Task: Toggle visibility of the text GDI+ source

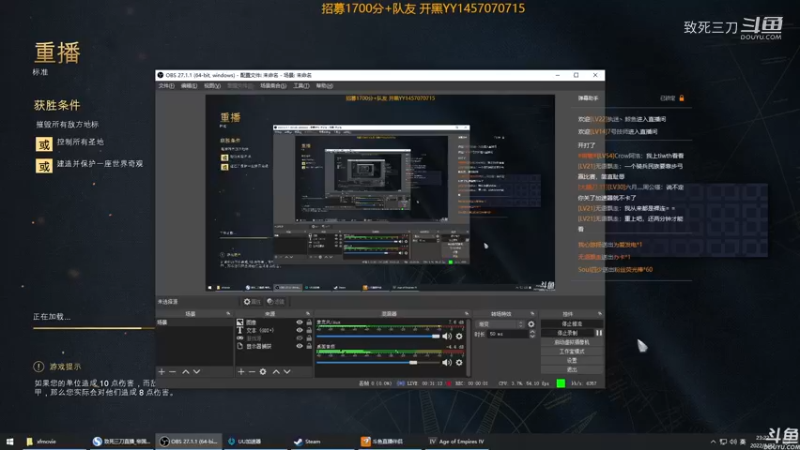Action: coord(299,330)
